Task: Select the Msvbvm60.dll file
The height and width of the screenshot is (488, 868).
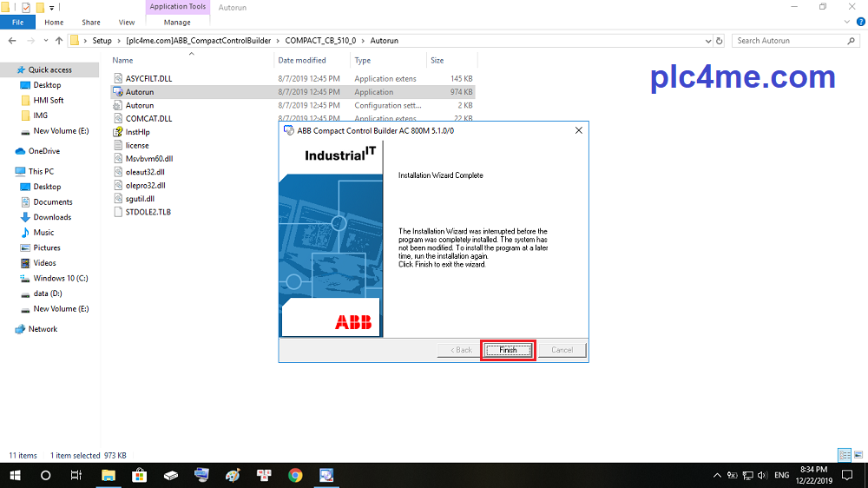Action: [x=149, y=158]
